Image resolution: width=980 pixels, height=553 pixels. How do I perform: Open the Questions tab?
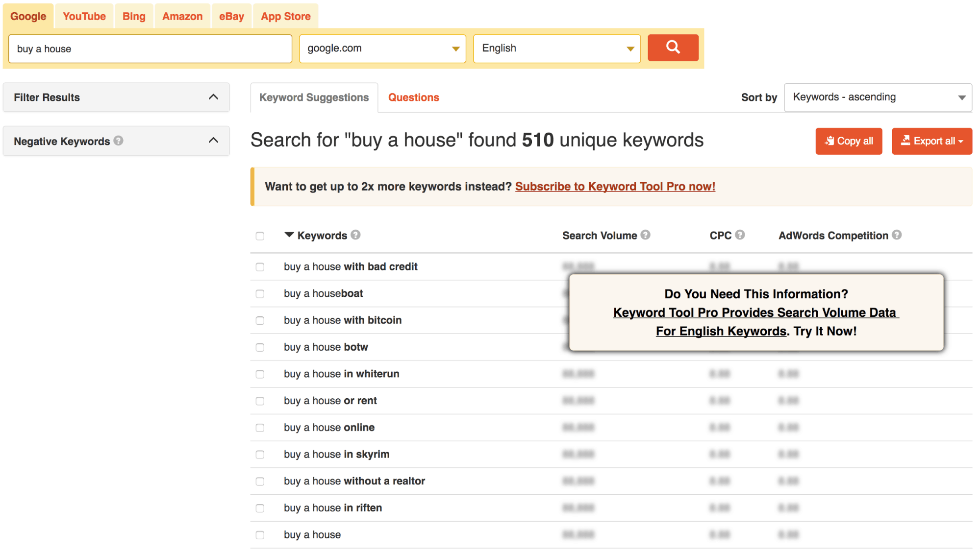(x=413, y=97)
